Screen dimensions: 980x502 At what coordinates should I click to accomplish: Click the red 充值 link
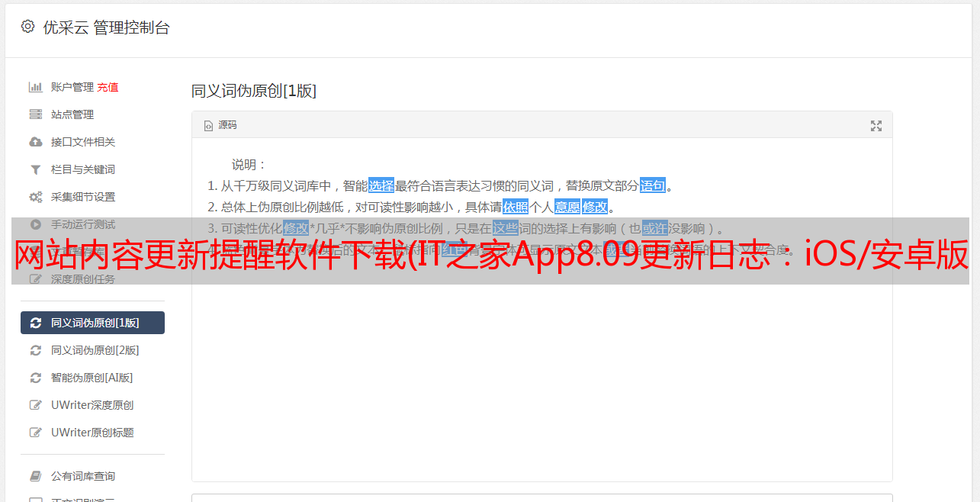[x=108, y=87]
